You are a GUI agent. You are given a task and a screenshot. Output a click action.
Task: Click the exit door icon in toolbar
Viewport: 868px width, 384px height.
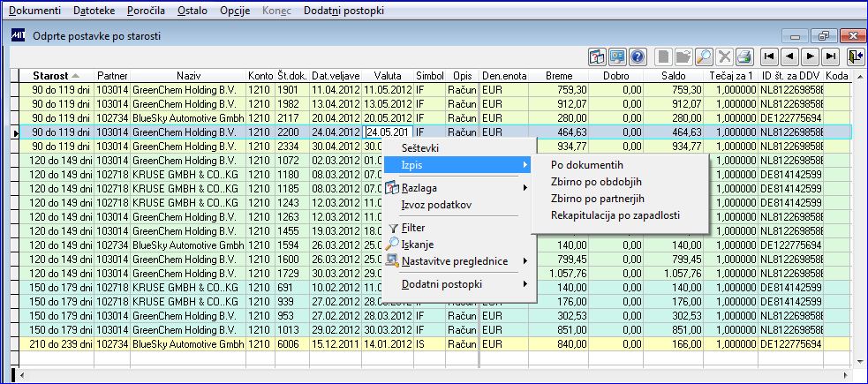(x=856, y=56)
